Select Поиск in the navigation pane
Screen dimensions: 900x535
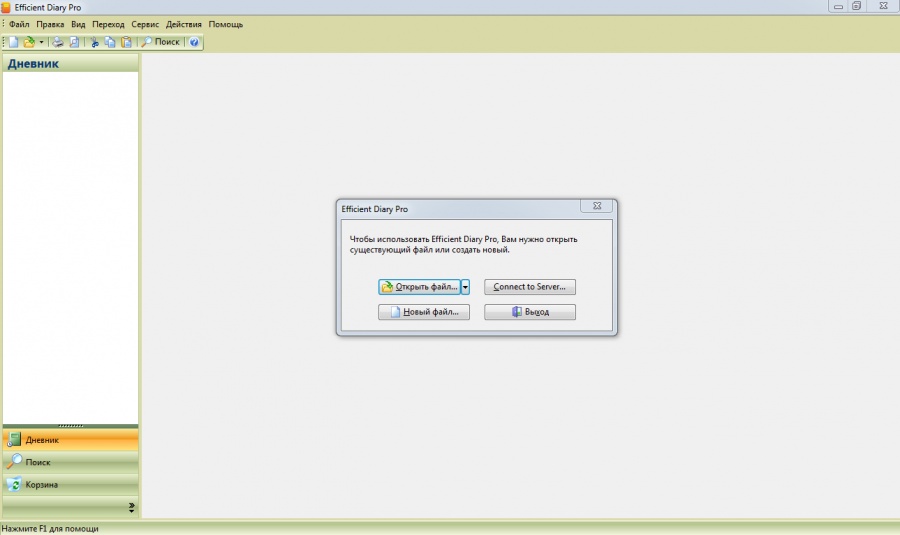[x=70, y=462]
